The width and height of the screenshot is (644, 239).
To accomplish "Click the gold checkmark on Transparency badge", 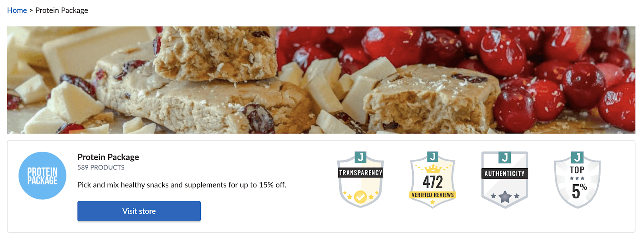I will (x=360, y=197).
